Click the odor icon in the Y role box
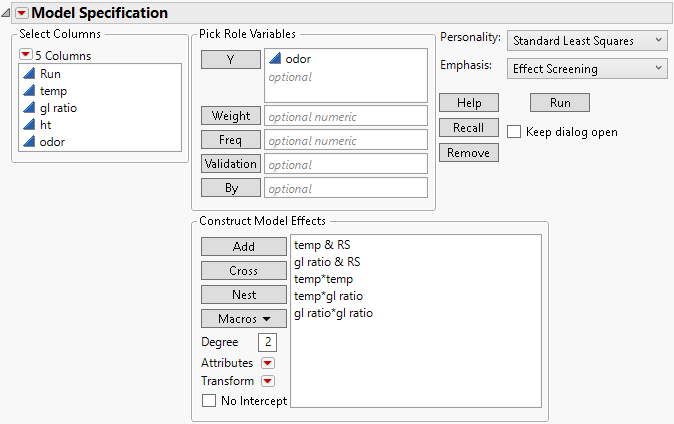 tap(276, 59)
